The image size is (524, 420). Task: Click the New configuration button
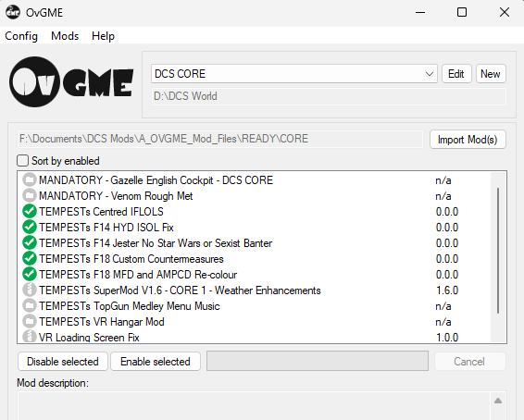tap(491, 74)
